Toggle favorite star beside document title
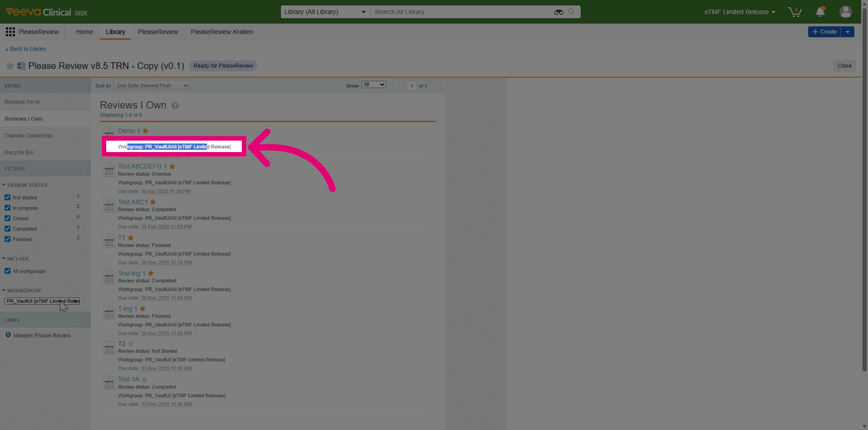This screenshot has width=868, height=430. point(10,66)
